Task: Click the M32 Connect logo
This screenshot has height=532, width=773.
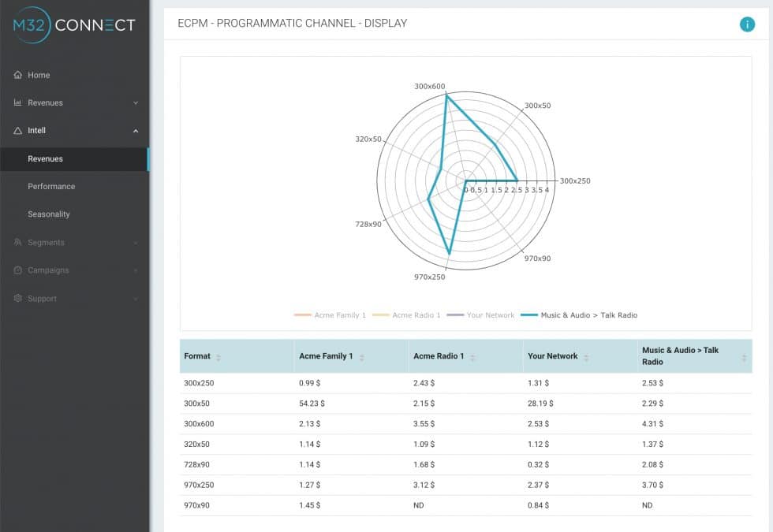Action: 73,26
